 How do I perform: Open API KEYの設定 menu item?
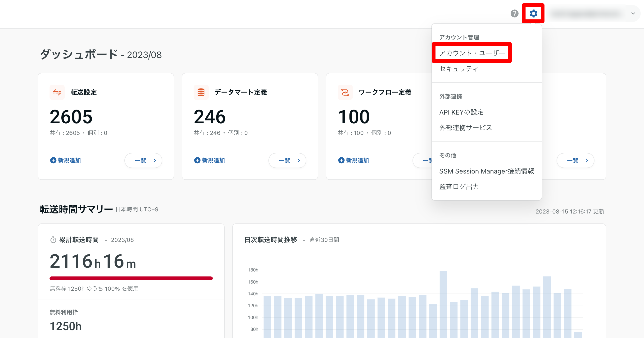tap(461, 112)
